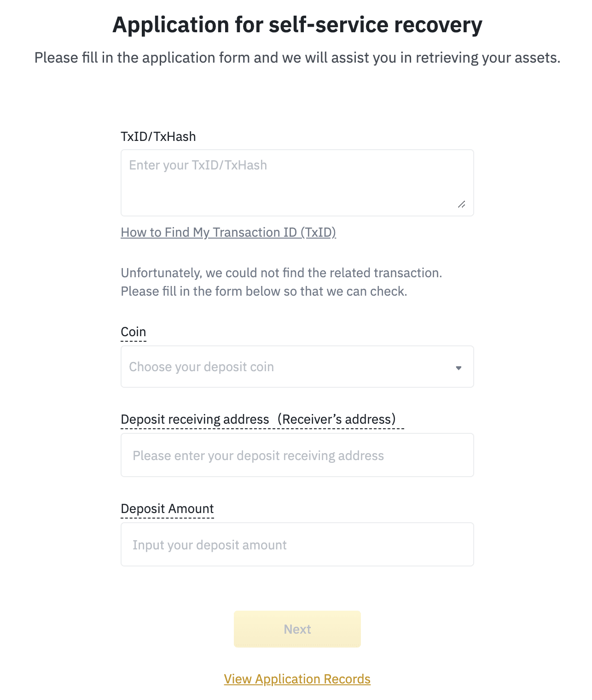Click the Next button
This screenshot has height=700, width=592.
pos(297,629)
